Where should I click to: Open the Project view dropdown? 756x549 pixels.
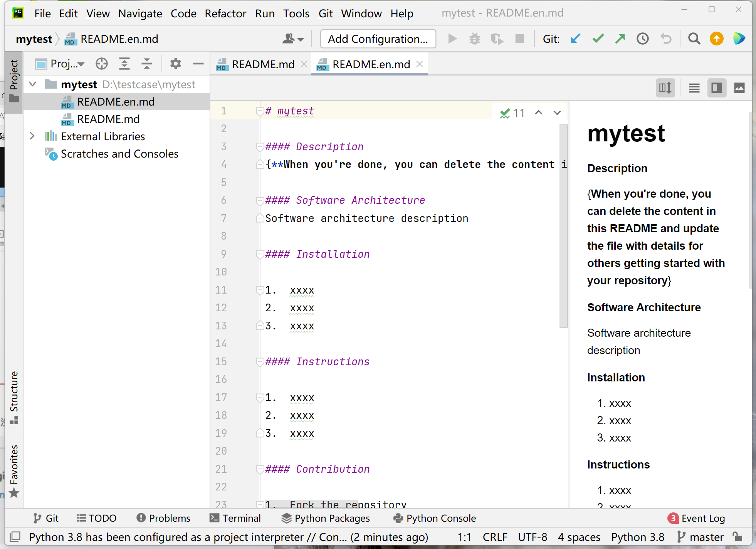(60, 64)
